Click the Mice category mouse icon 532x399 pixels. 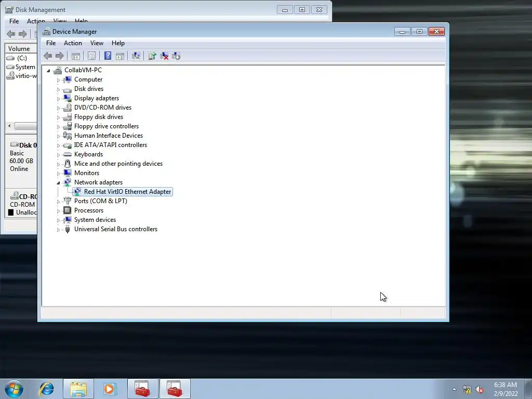(x=68, y=164)
